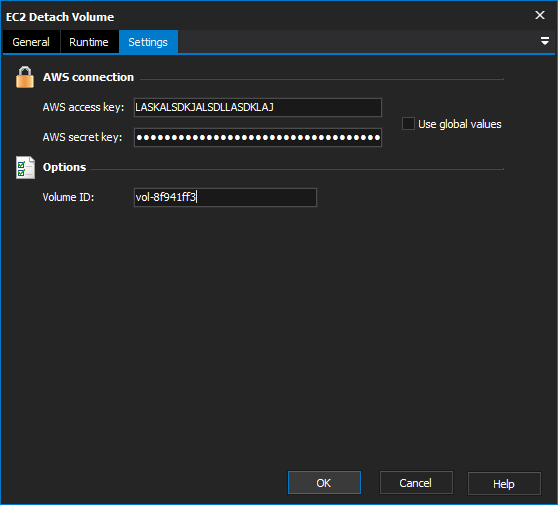Switch to the General tab

(31, 42)
